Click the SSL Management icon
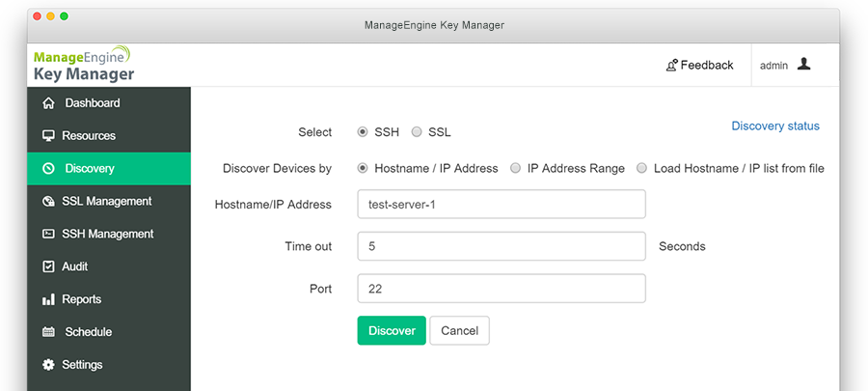Screen dimensions: 868x391 click(49, 202)
